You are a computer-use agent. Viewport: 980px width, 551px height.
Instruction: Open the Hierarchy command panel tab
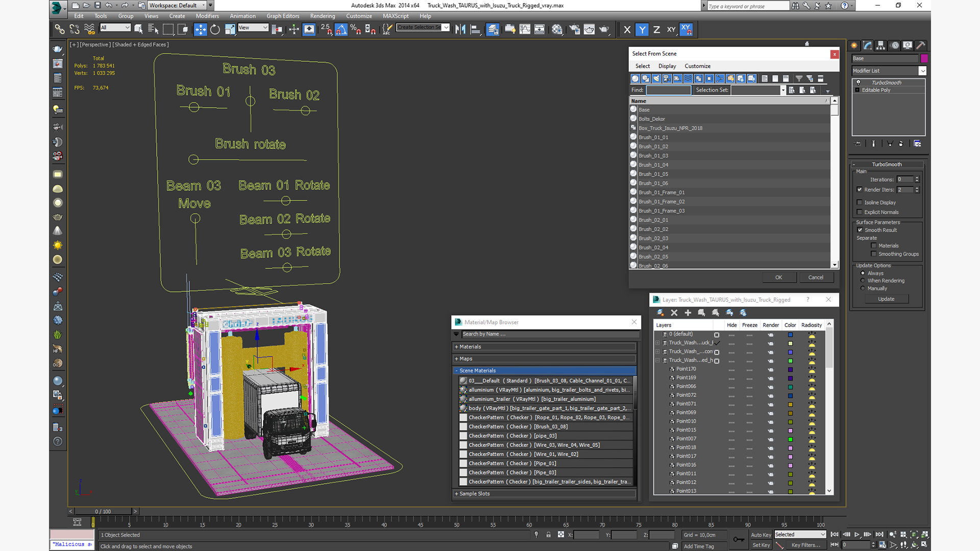[881, 45]
